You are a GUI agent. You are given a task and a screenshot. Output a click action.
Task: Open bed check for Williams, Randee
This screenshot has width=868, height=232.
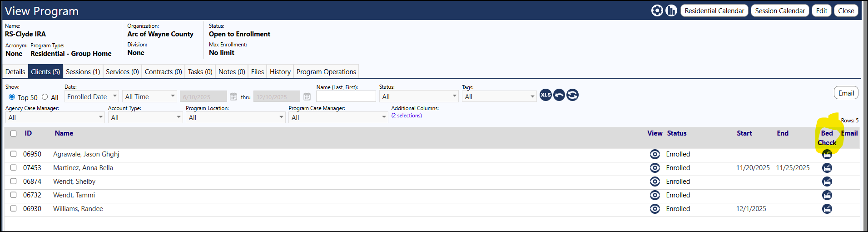(827, 209)
